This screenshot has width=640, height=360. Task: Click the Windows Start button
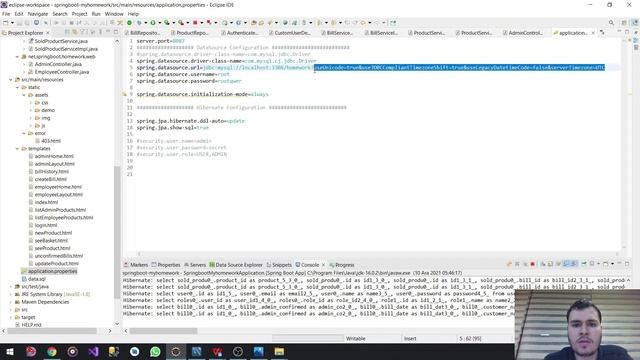[10, 351]
